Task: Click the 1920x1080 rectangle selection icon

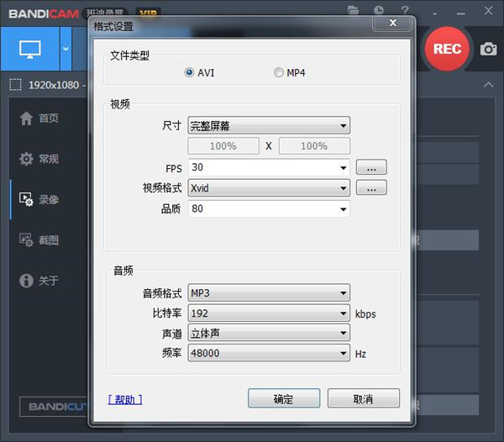Action: pyautogui.click(x=15, y=85)
